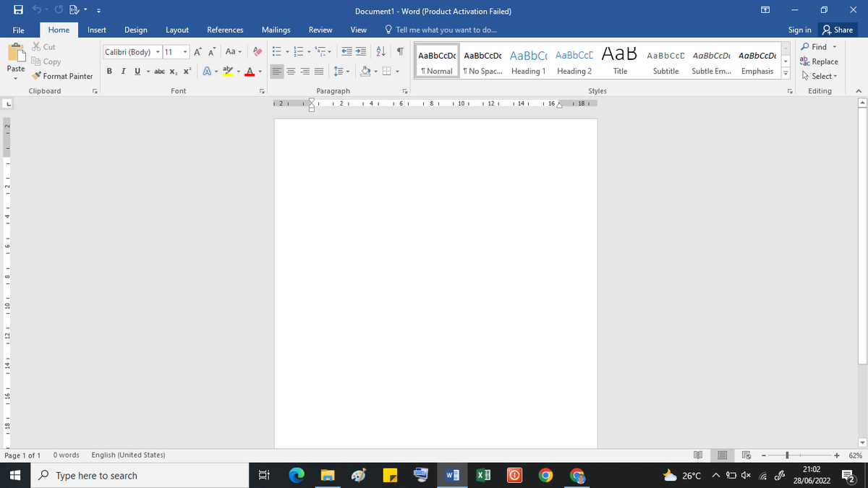Switch to the Review tab
Viewport: 868px width, 488px height.
pos(320,30)
